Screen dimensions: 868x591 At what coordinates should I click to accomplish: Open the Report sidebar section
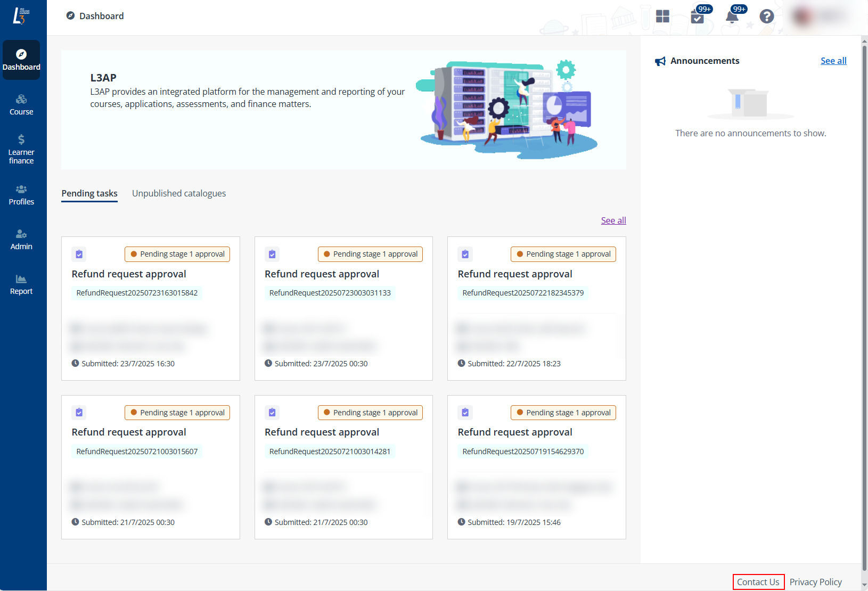pos(21,284)
